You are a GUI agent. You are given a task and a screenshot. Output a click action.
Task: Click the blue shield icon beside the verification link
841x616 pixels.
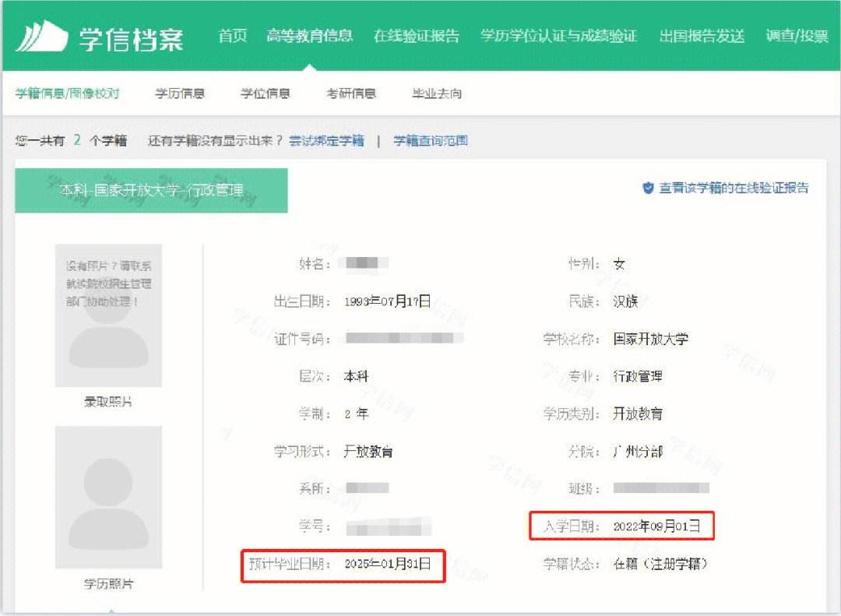coord(646,187)
